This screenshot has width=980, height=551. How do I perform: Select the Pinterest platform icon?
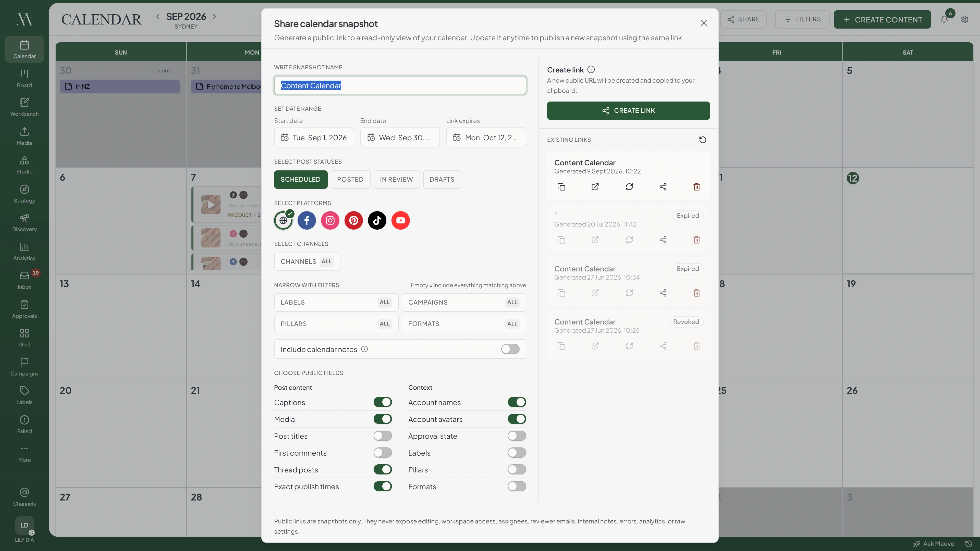[x=354, y=221]
